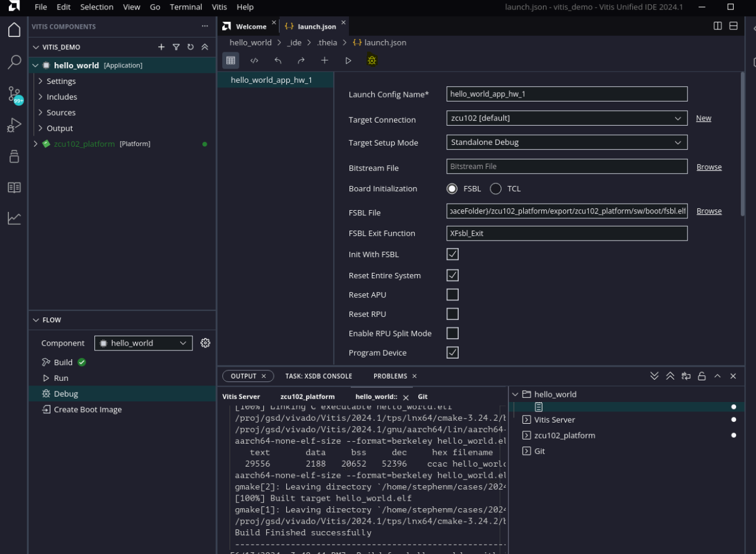
Task: Browse for the FSBL File
Action: pos(709,211)
